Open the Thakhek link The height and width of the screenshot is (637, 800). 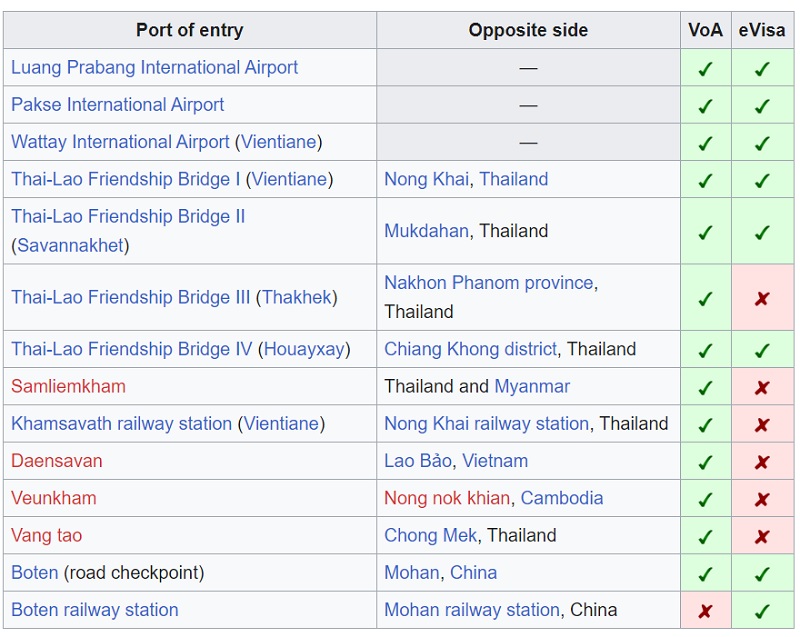point(296,297)
